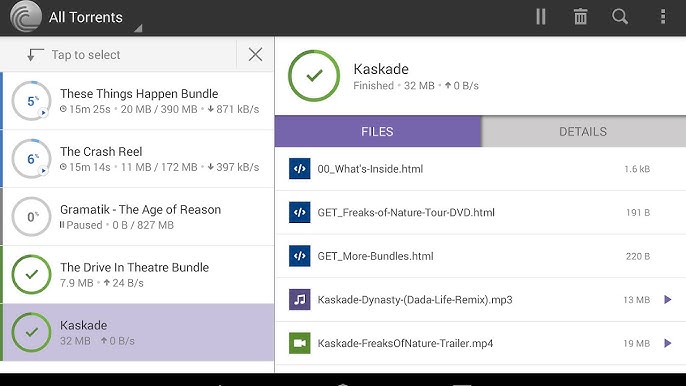The width and height of the screenshot is (686, 386).
Task: Click music note icon for Kaskade-Dynasty mp3
Action: point(300,299)
